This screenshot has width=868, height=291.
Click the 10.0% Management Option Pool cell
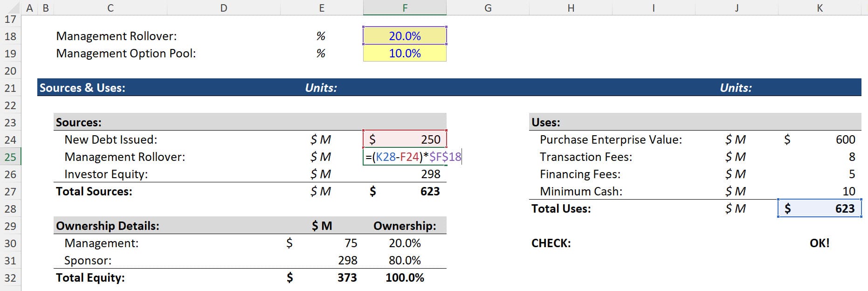coord(405,53)
